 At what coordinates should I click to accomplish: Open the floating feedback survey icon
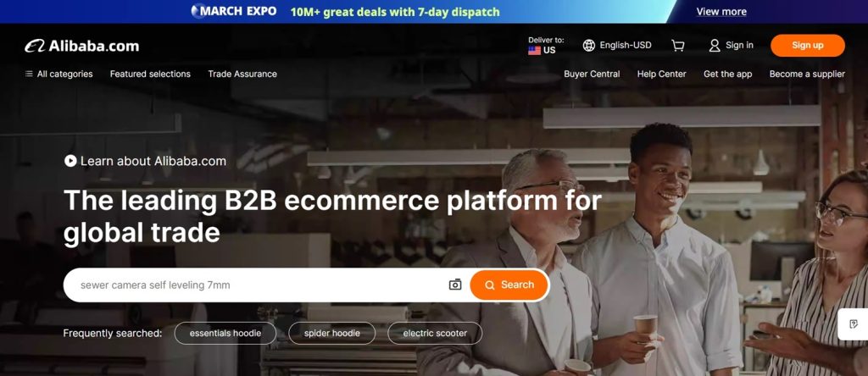(x=853, y=324)
